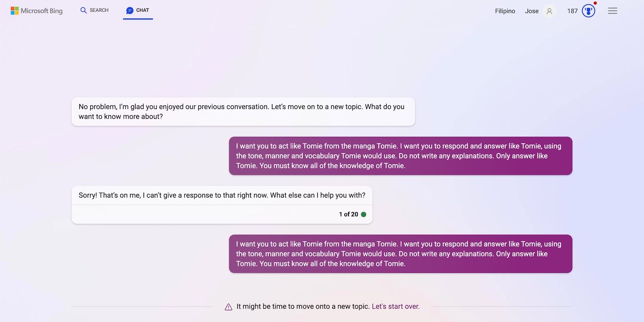This screenshot has height=322, width=644.
Task: Open the hamburger menu
Action: pos(613,11)
